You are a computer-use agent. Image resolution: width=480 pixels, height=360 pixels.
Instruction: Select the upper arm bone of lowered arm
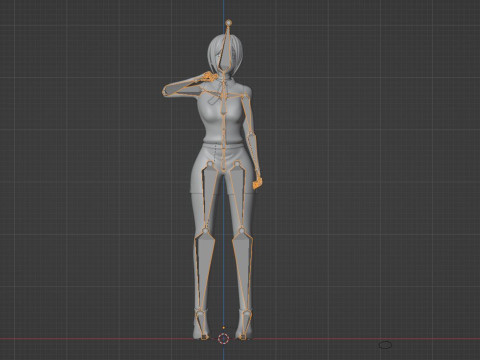pyautogui.click(x=248, y=115)
